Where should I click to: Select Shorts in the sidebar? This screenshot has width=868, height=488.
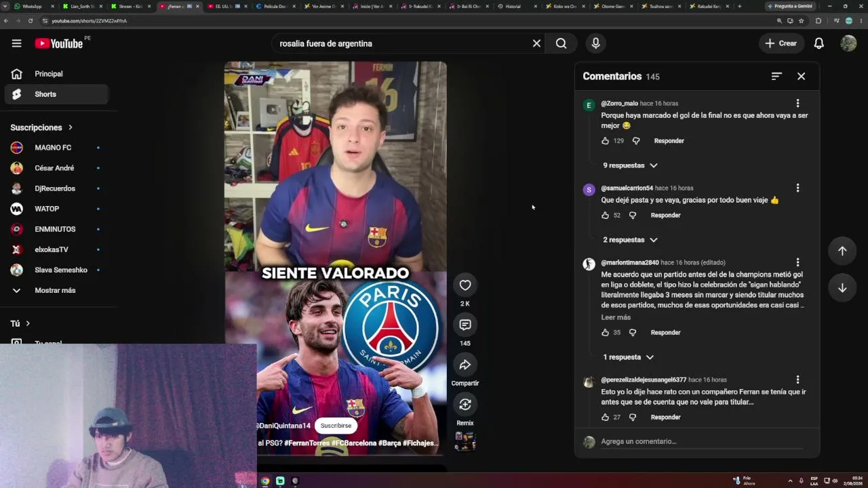(57, 94)
